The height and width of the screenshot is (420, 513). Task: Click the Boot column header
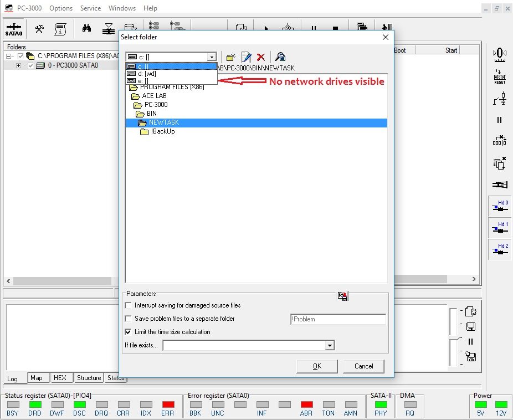tap(404, 50)
